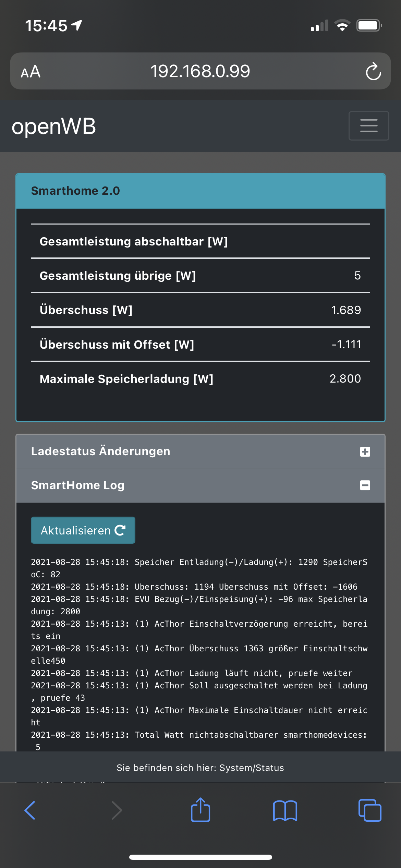Tap the Safari share icon
The image size is (401, 868).
[x=200, y=810]
